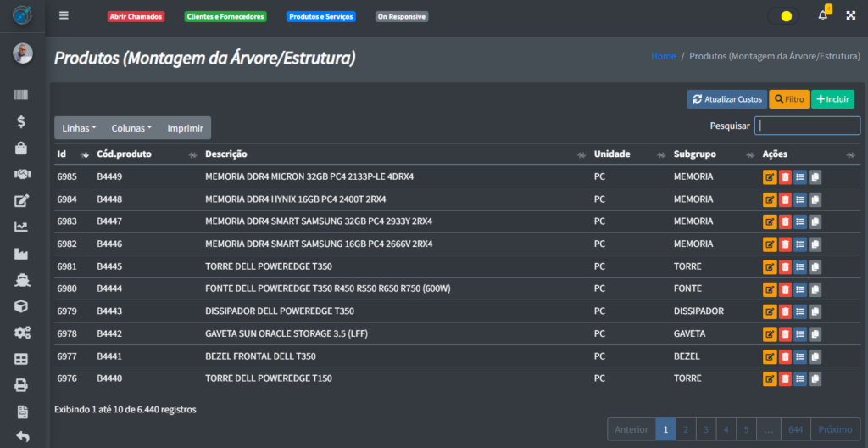This screenshot has height=448, width=868.
Task: Go to page 3 in pagination
Action: [705, 429]
